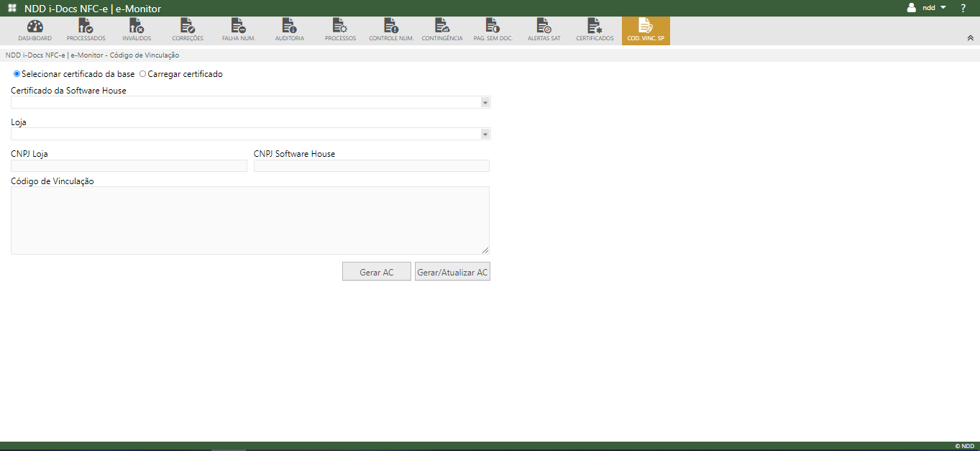Click the textarea resize handle corner
The image size is (980, 451).
tap(485, 250)
